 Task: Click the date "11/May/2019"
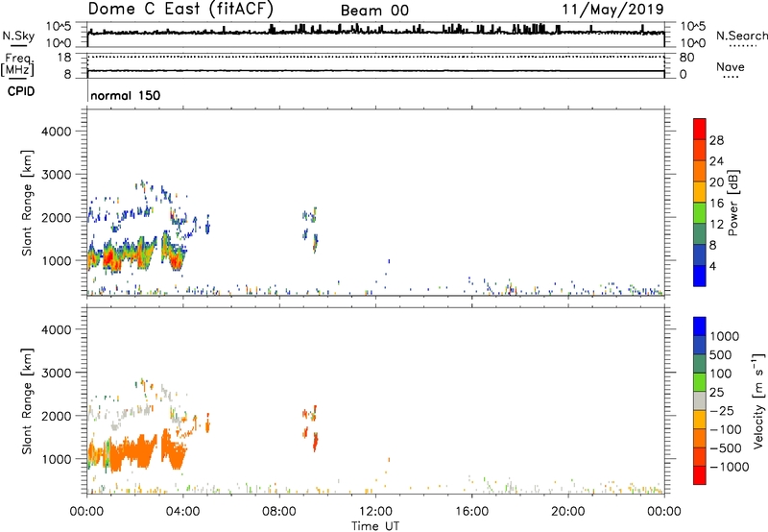pos(612,9)
